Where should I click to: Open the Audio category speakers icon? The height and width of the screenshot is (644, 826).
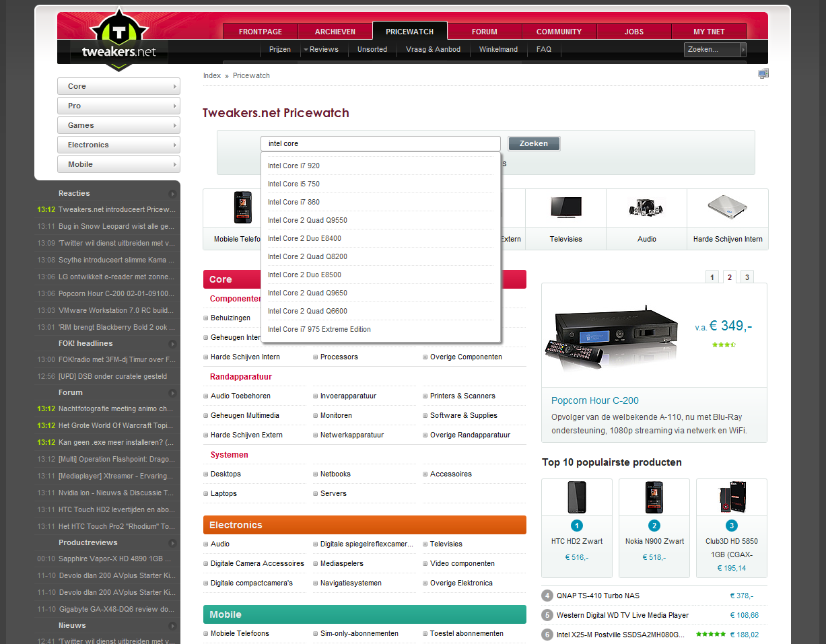tap(646, 207)
